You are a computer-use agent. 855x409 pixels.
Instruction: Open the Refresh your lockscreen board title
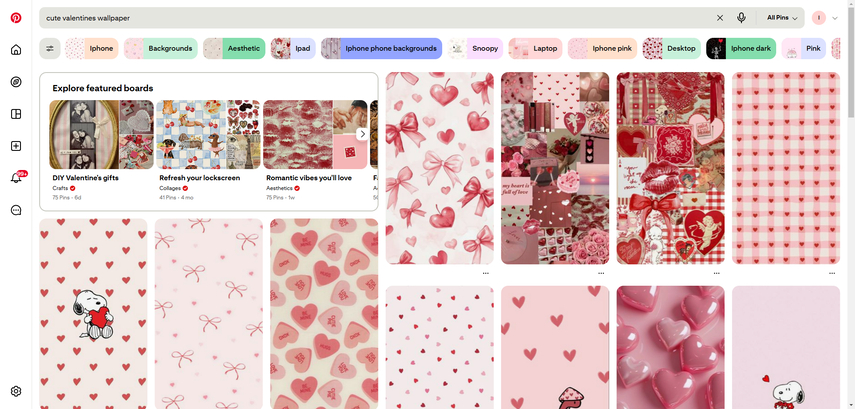(200, 178)
